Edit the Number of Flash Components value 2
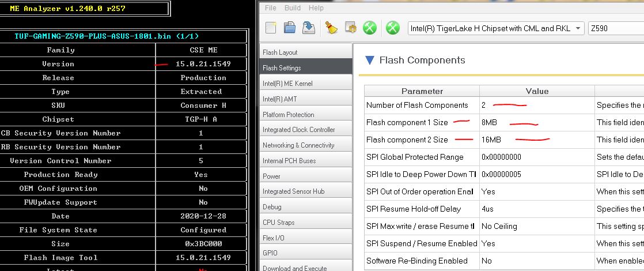The width and height of the screenshot is (644, 271). pos(537,106)
